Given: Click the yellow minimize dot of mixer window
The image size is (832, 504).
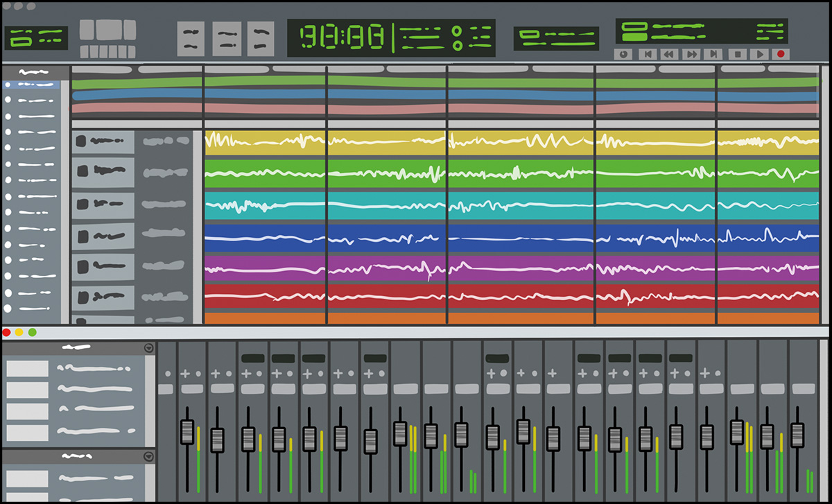Looking at the screenshot, I should (19, 332).
